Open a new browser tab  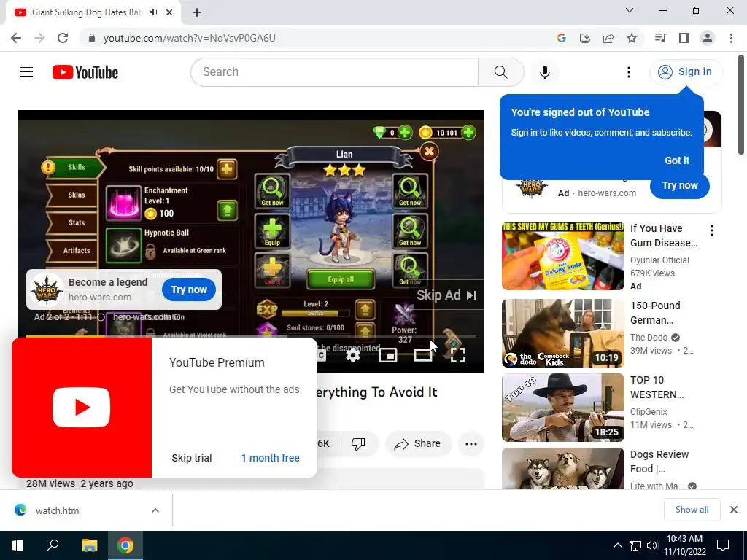click(x=197, y=12)
